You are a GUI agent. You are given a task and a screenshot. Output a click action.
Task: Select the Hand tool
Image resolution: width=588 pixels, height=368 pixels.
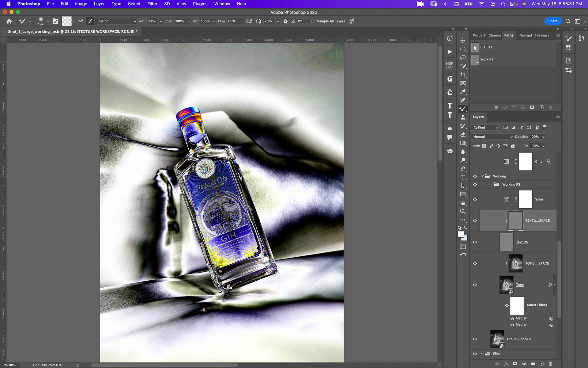tap(463, 203)
